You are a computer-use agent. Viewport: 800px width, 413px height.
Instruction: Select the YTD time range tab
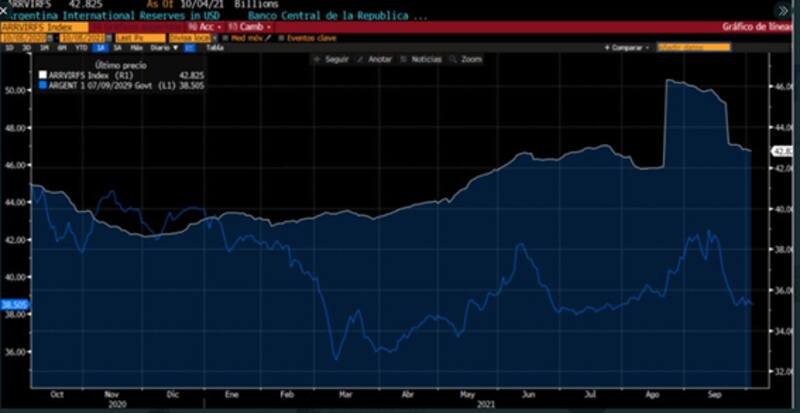[x=82, y=47]
